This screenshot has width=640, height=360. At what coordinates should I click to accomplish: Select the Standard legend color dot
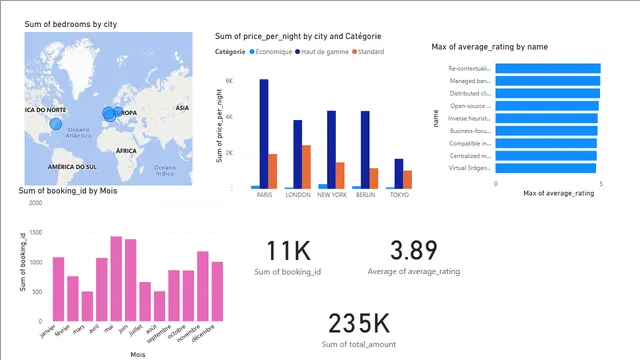click(354, 52)
